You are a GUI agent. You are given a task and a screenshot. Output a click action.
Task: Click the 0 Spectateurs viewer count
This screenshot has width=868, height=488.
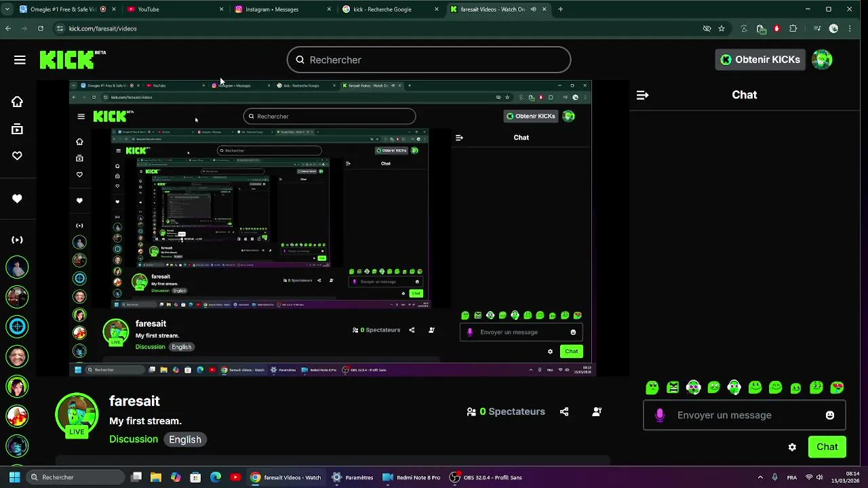click(506, 411)
